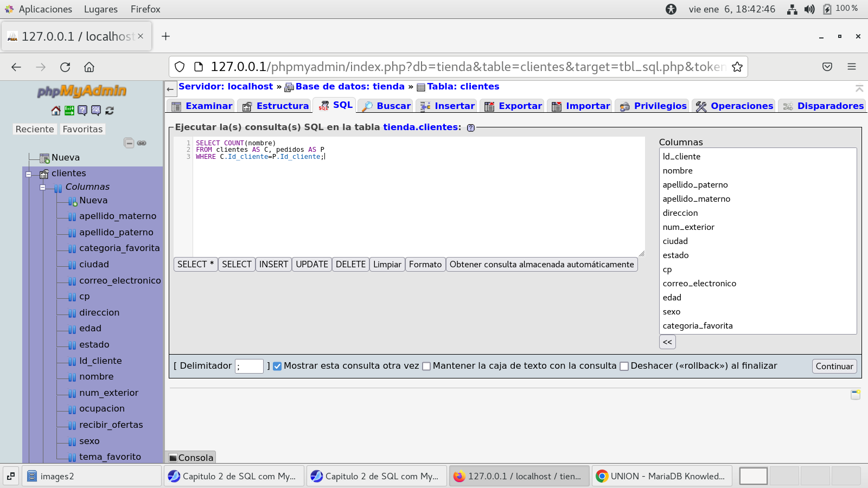The width and height of the screenshot is (868, 488).
Task: Click the Formato button
Action: (425, 265)
